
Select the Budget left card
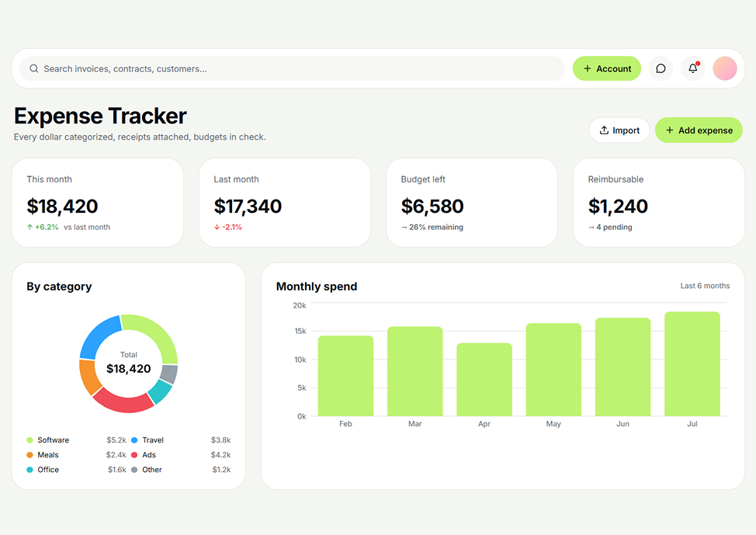click(472, 203)
